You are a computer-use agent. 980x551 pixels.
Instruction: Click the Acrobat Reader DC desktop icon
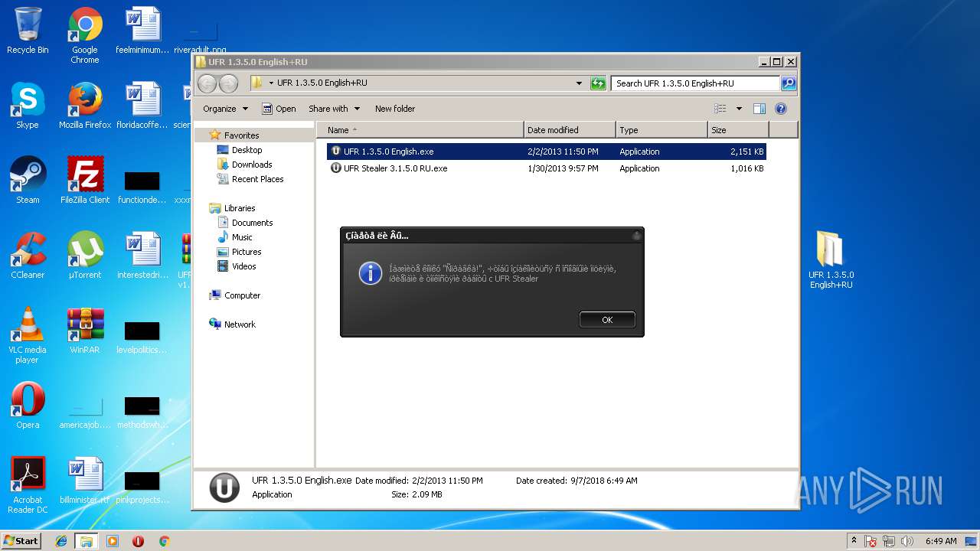pos(28,485)
